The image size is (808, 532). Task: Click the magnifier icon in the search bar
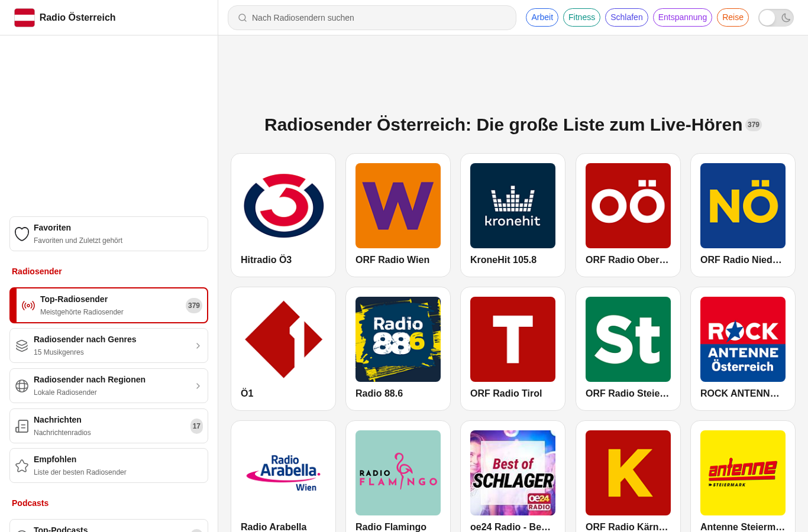pos(243,18)
